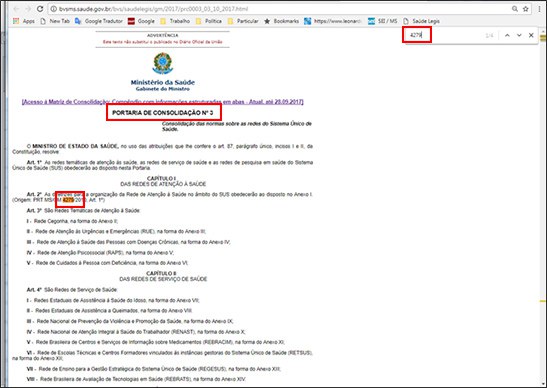Open Chrome three-dot menu
This screenshot has width=547, height=388.
click(539, 9)
